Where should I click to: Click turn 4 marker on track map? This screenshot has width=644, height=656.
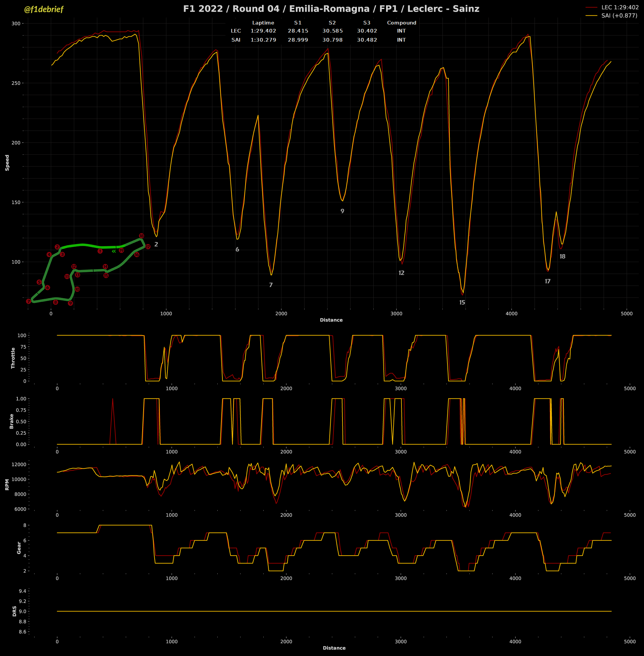tap(49, 254)
